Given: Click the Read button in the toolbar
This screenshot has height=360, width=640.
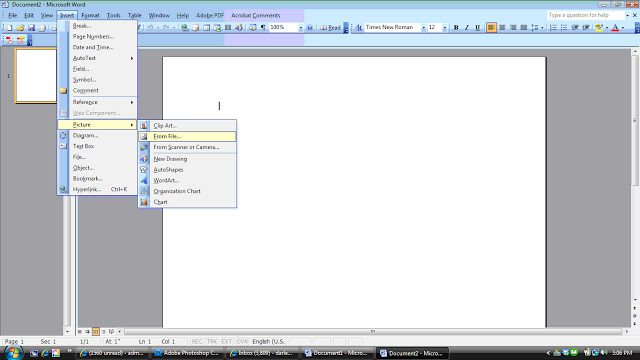Looking at the screenshot, I should tap(330, 27).
